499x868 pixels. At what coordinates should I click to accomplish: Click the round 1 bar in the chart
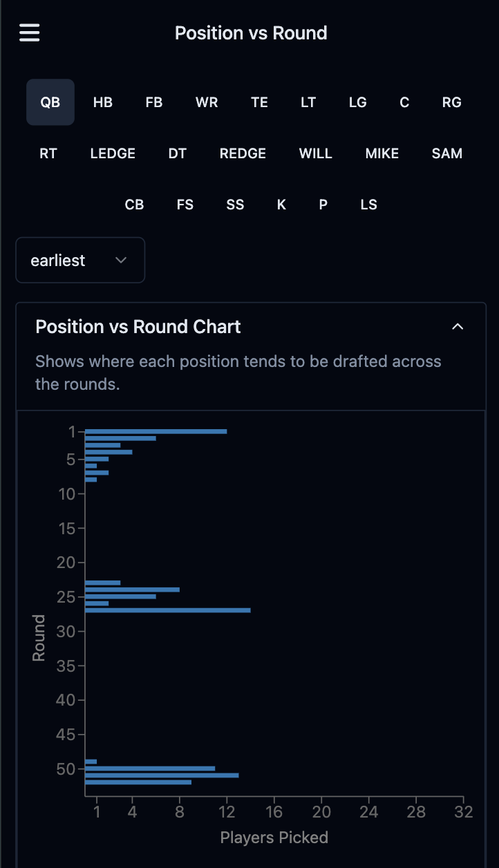tap(152, 430)
